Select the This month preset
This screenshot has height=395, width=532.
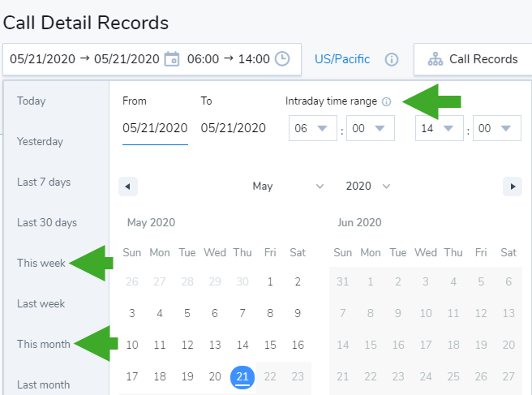[44, 344]
